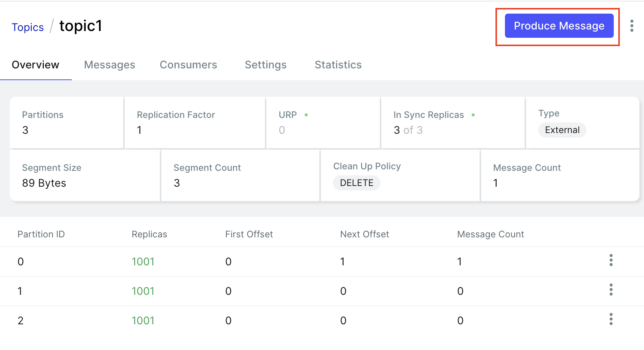Open actions menu for partition 2

[x=611, y=319]
